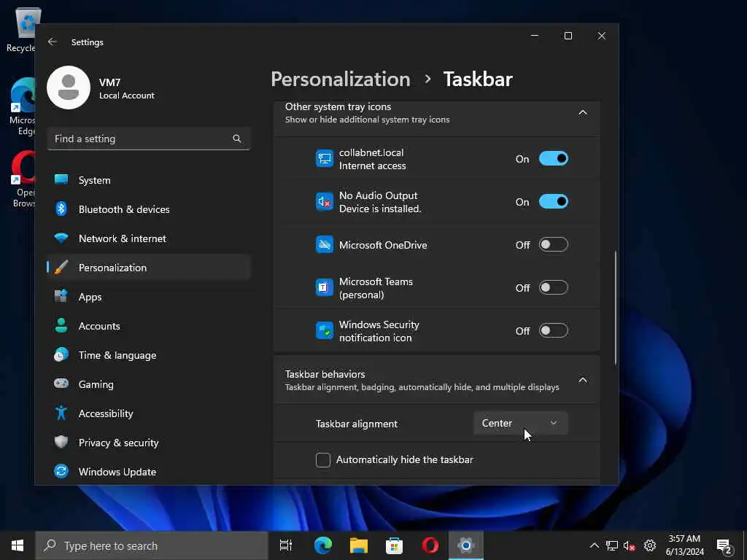
Task: Click the Microsoft OneDrive cloud icon
Action: point(325,245)
